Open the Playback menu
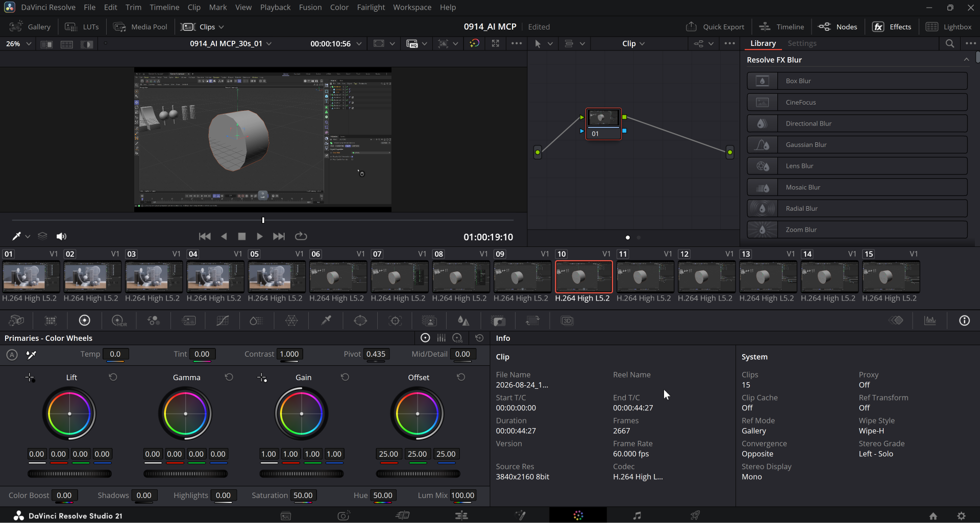The height and width of the screenshot is (523, 980). tap(275, 7)
